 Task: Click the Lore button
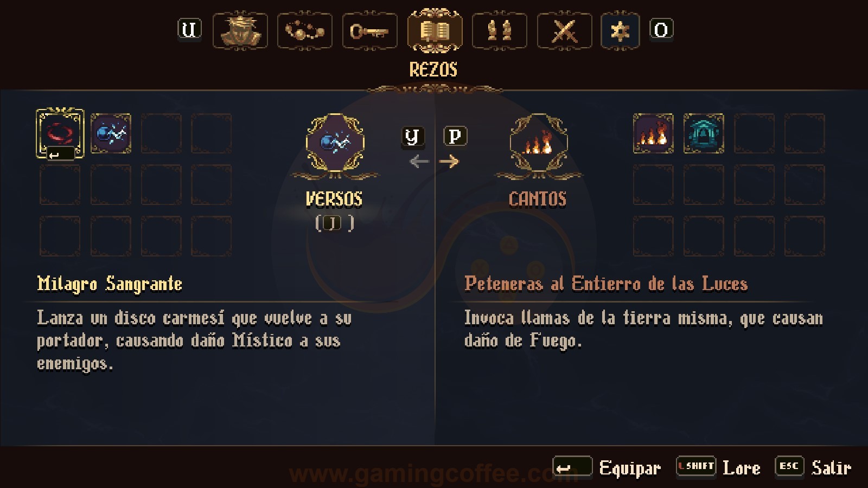(x=718, y=467)
